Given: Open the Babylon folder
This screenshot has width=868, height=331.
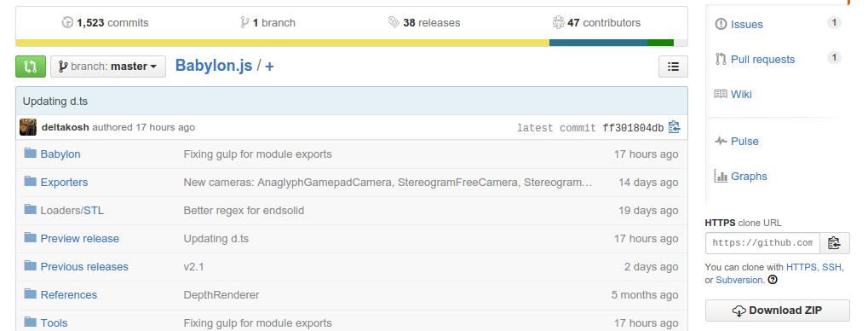Looking at the screenshot, I should (x=60, y=154).
